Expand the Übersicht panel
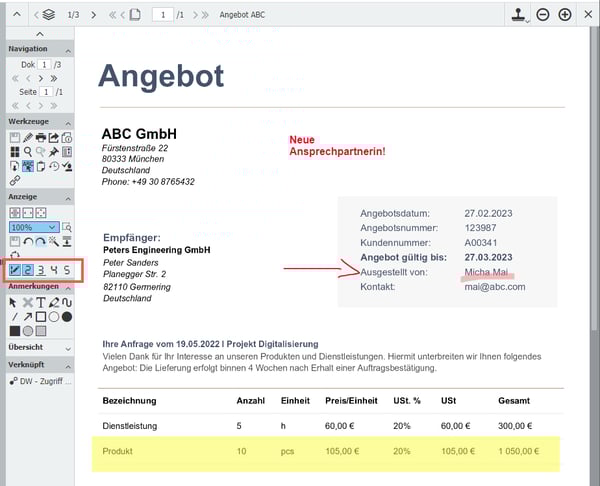The image size is (600, 486). click(x=36, y=348)
